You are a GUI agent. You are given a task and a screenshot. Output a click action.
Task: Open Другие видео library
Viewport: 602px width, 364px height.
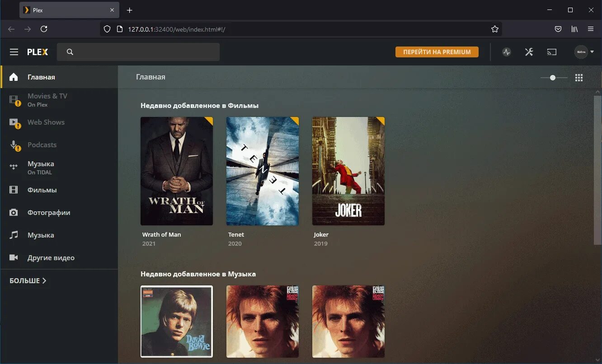click(x=59, y=258)
